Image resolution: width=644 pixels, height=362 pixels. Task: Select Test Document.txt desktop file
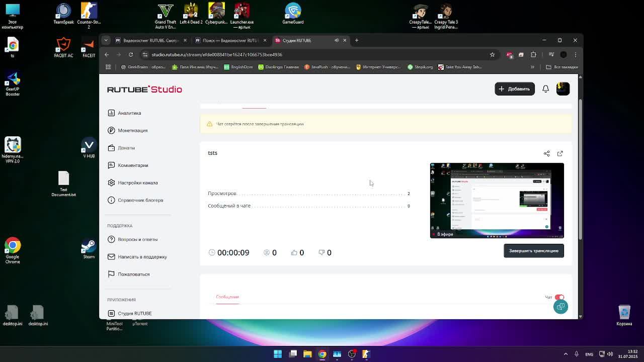click(x=63, y=184)
